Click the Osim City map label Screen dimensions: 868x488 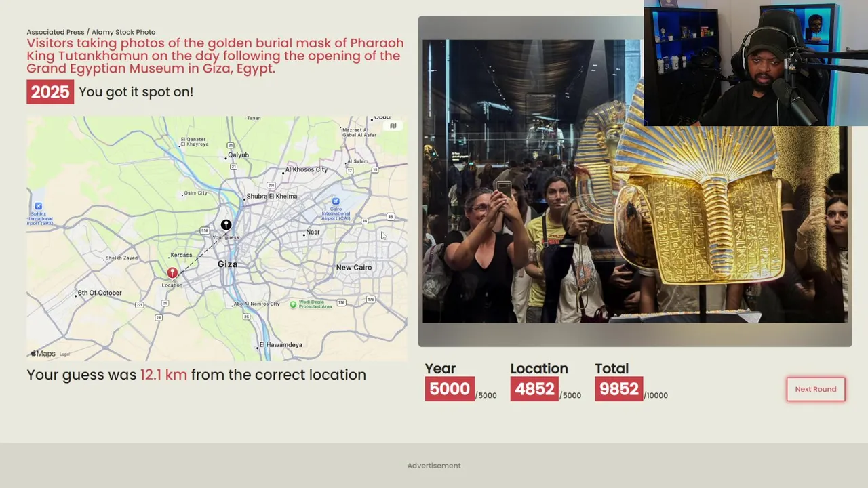tap(195, 192)
